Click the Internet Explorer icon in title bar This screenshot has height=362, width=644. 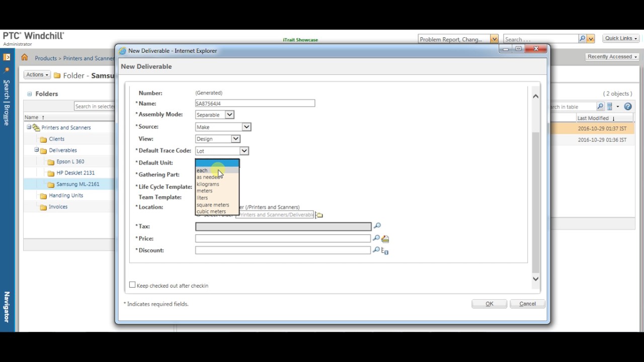(122, 51)
